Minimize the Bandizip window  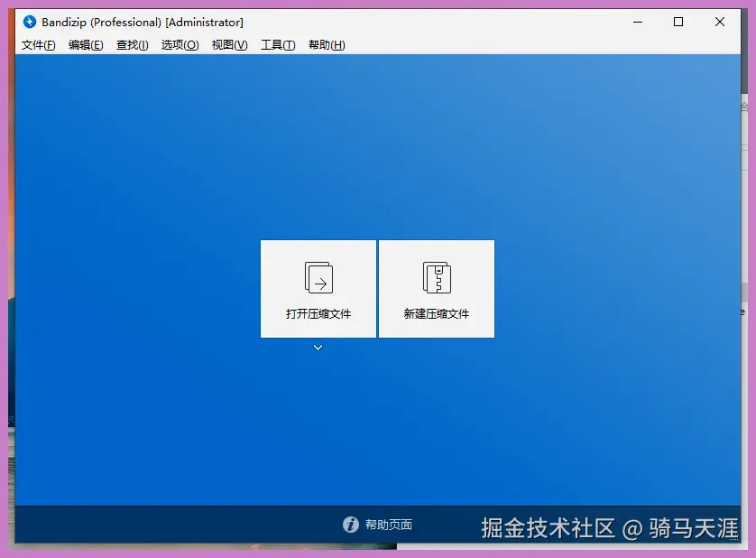pos(638,22)
